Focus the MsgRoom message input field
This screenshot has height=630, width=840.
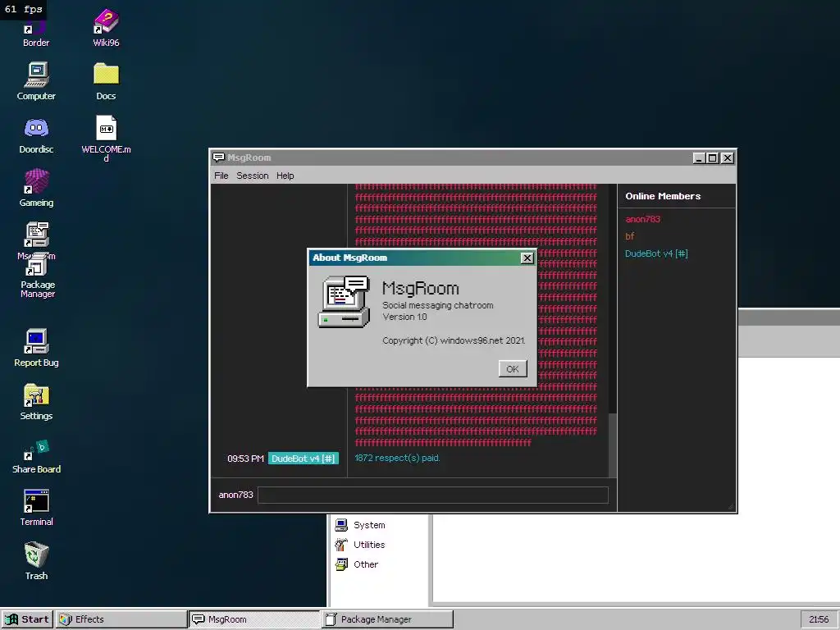[x=433, y=495]
